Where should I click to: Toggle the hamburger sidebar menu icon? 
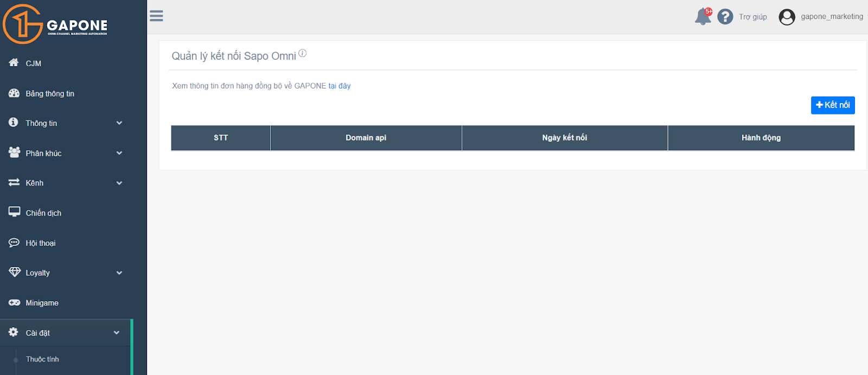pyautogui.click(x=156, y=16)
